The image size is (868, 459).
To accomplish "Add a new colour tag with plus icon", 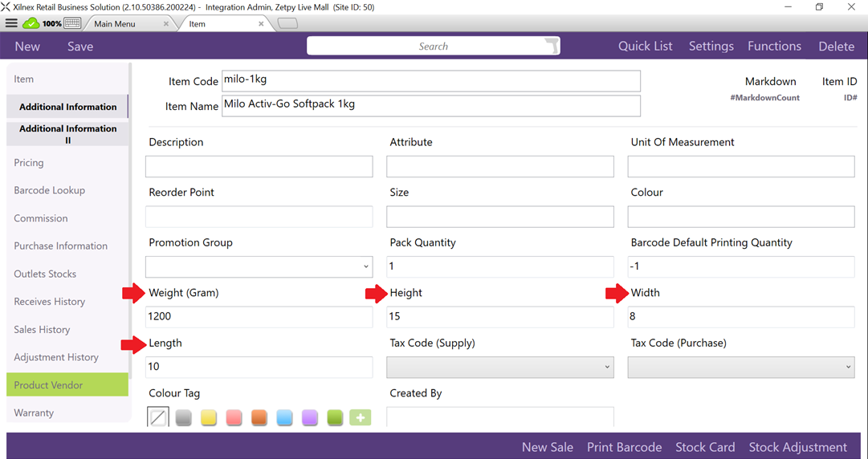I will (361, 417).
